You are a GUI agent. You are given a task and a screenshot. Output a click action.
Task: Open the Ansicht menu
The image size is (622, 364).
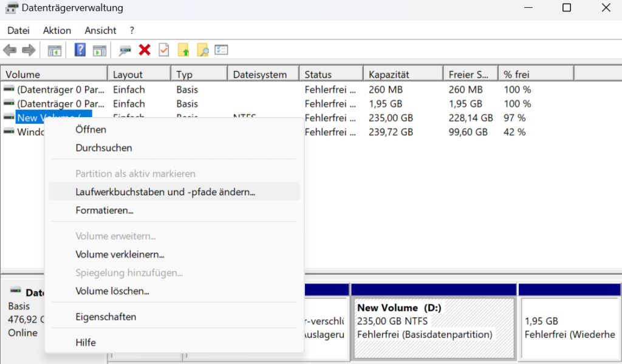pos(100,30)
